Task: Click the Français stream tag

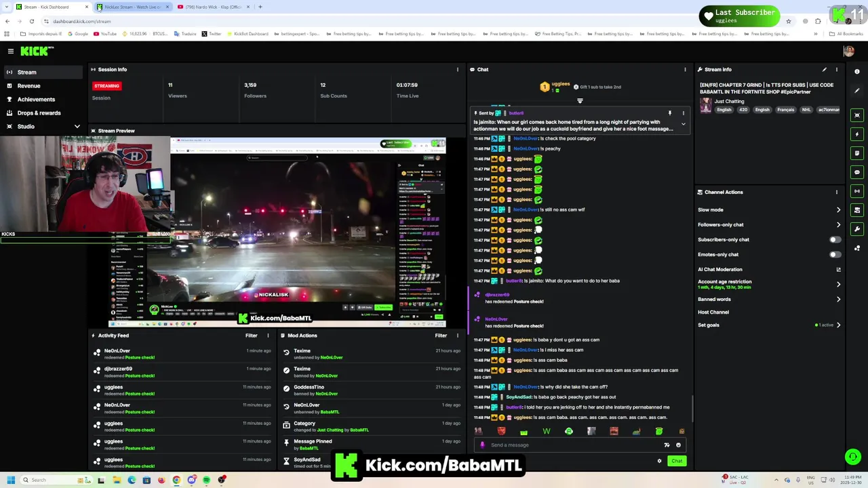Action: (785, 110)
